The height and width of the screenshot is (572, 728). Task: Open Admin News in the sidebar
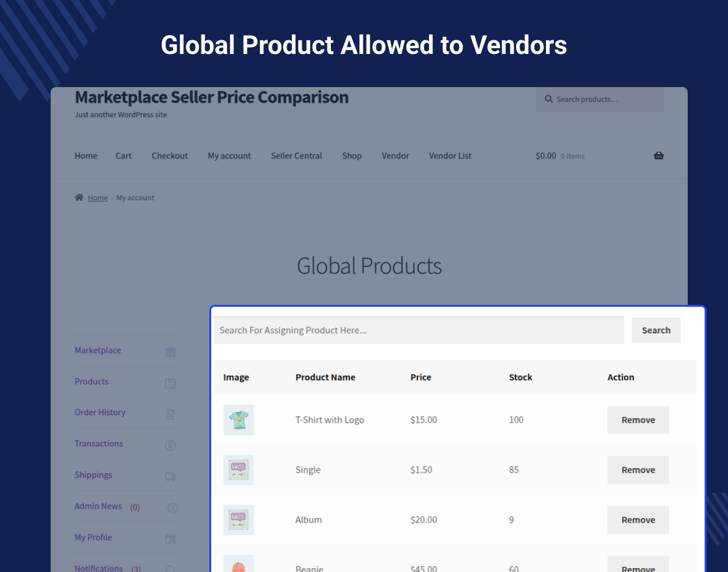pyautogui.click(x=98, y=506)
